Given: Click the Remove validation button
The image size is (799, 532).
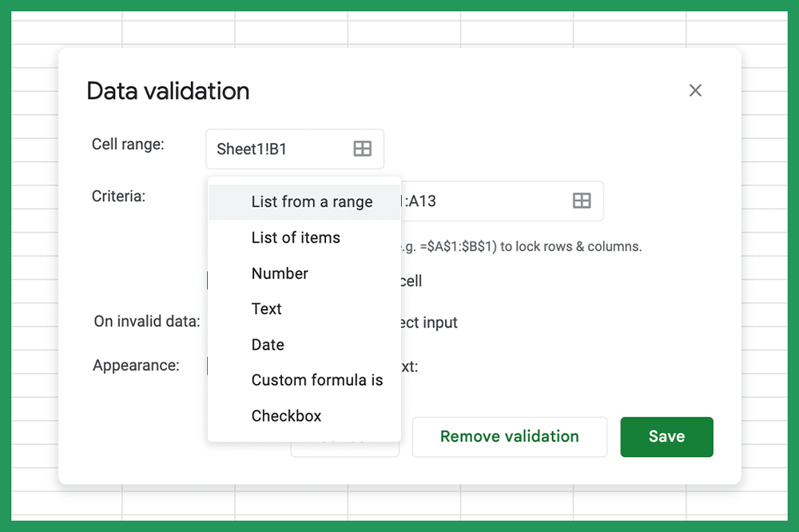Looking at the screenshot, I should (509, 436).
